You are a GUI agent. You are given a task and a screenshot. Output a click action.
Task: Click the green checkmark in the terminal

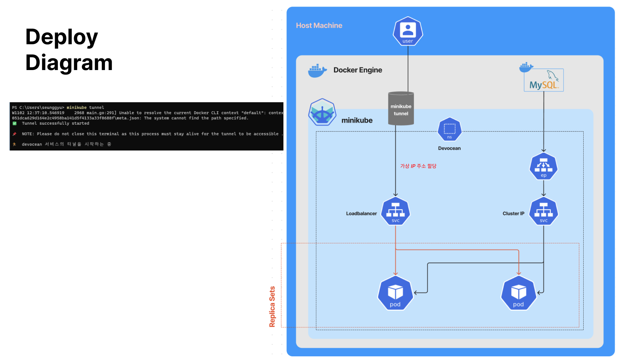[14, 123]
